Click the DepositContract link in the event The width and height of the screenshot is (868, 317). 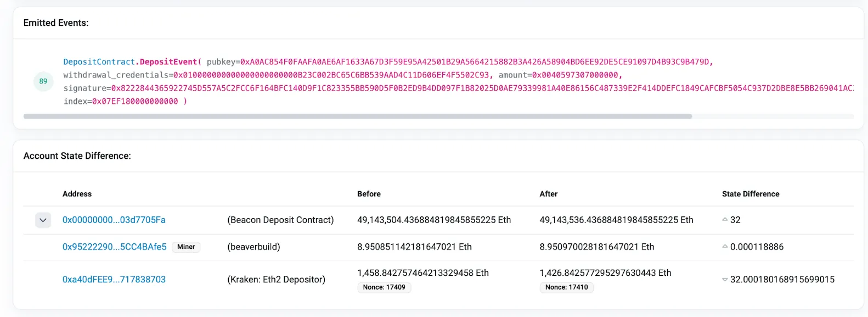coord(99,62)
